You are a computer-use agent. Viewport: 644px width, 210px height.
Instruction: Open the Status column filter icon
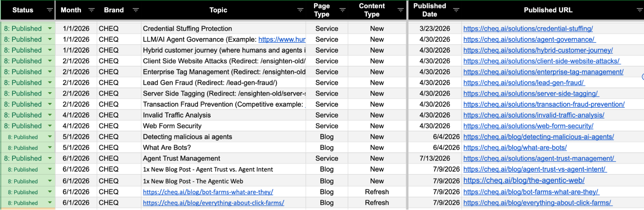pos(50,10)
